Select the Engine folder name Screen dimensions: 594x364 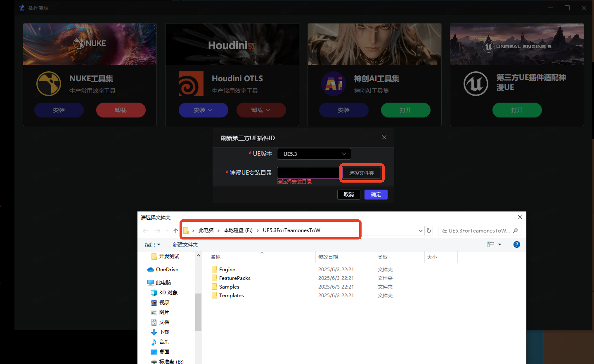[x=227, y=269]
